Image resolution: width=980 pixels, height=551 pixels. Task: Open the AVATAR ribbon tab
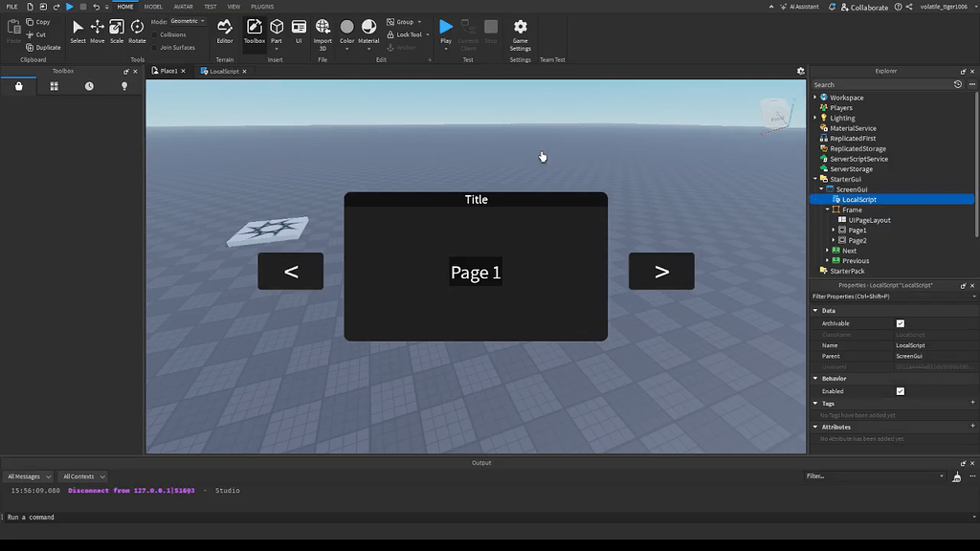183,7
